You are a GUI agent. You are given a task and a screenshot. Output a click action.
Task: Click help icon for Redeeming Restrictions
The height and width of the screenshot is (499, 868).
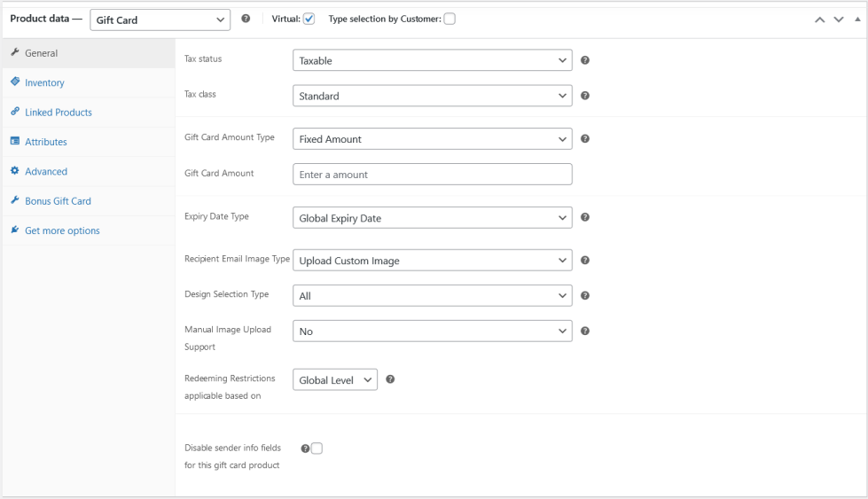(x=390, y=379)
